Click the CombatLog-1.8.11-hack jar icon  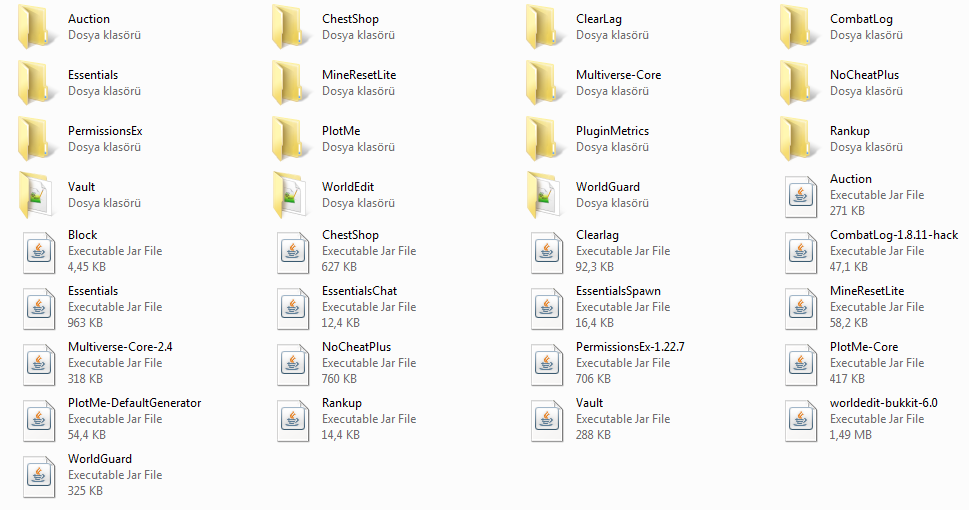[801, 253]
